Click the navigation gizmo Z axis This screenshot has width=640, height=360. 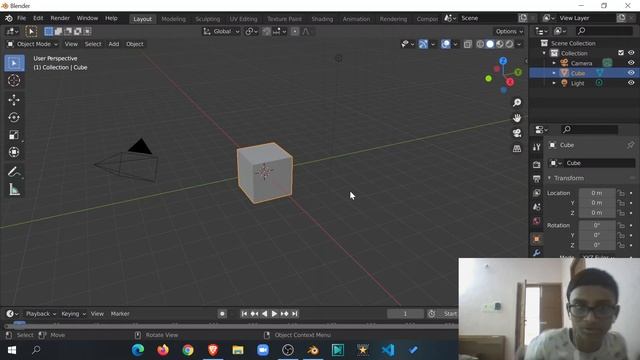(503, 61)
